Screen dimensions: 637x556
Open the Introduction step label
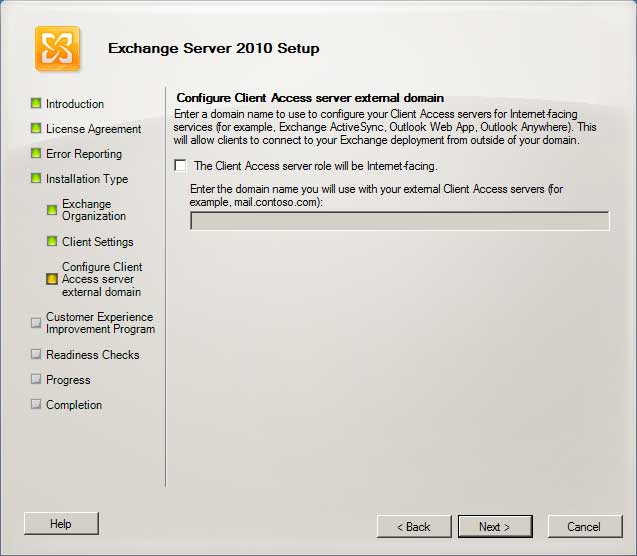75,104
